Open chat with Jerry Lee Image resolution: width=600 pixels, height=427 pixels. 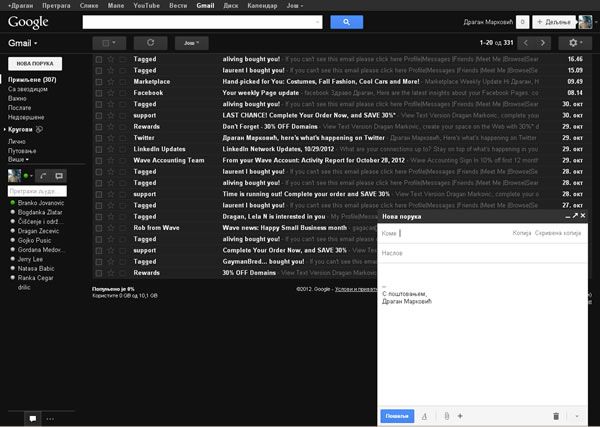click(x=30, y=259)
